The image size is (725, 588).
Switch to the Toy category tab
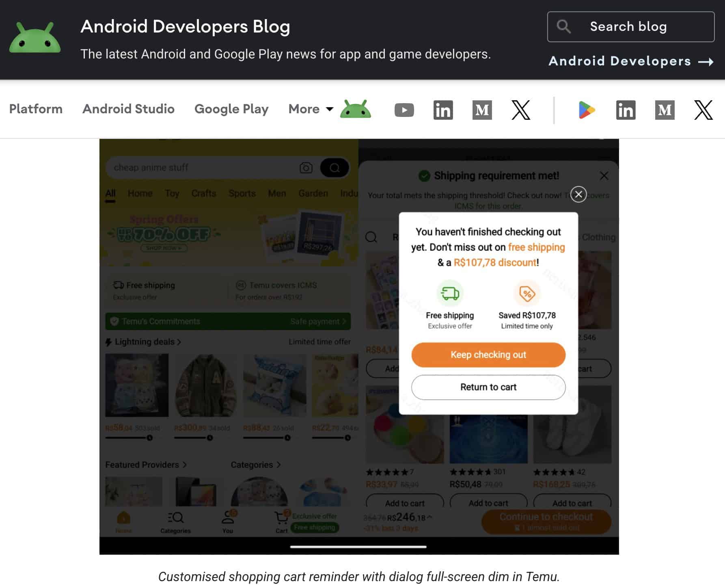click(x=172, y=194)
